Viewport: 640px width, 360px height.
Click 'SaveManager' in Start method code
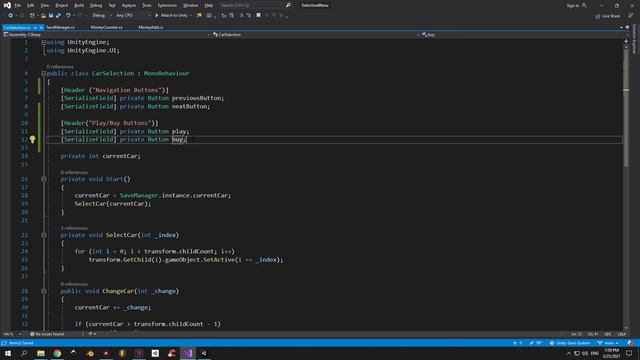(x=139, y=196)
